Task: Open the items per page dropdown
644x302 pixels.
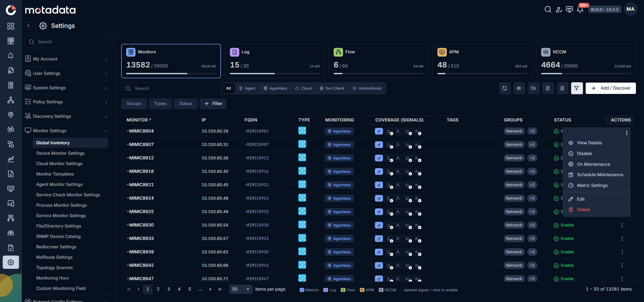Action: pos(241,289)
